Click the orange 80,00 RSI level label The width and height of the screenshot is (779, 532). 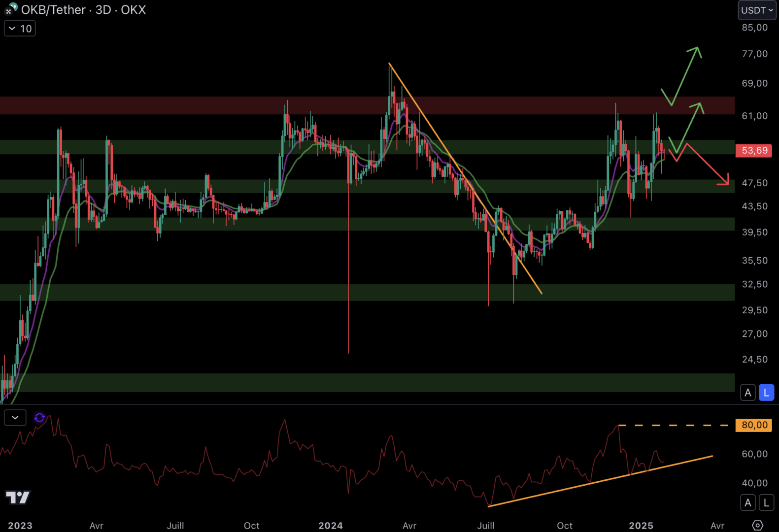click(753, 425)
